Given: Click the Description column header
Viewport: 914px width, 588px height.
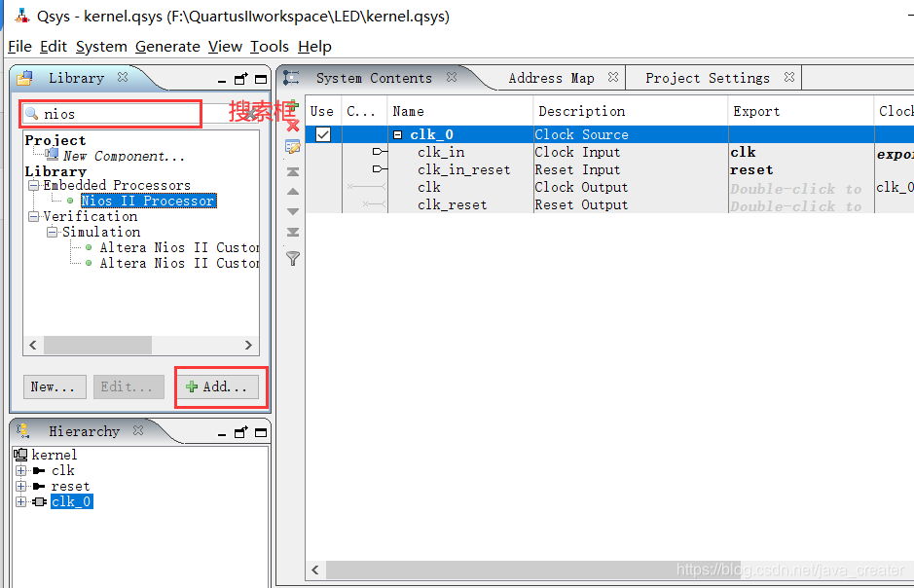Looking at the screenshot, I should pos(631,111).
